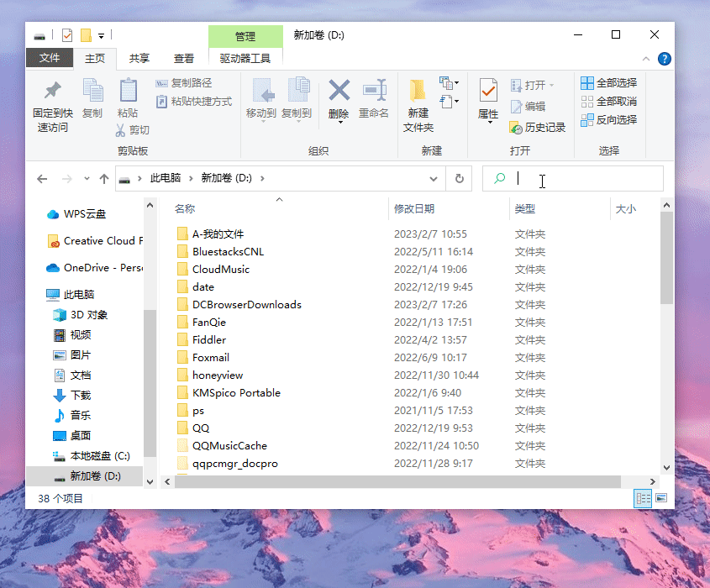Collapse the ribbon with the chevron
The height and width of the screenshot is (588, 710).
[x=646, y=59]
